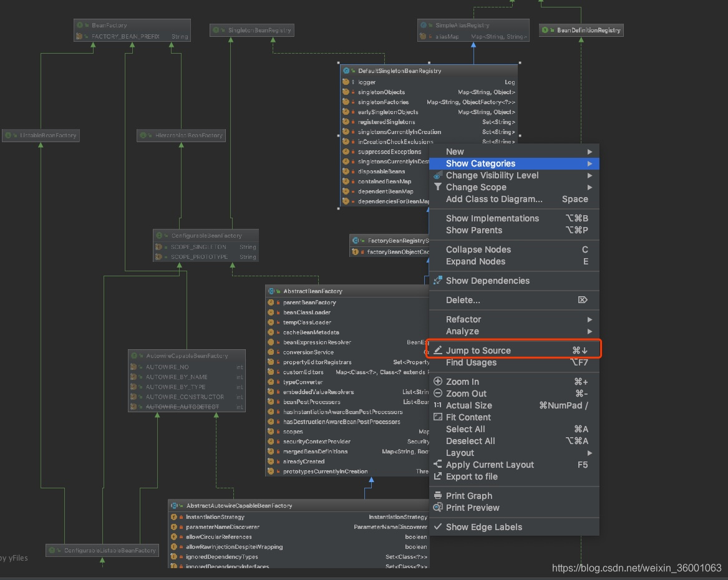Image resolution: width=728 pixels, height=580 pixels.
Task: Choose Export to file
Action: 514,476
